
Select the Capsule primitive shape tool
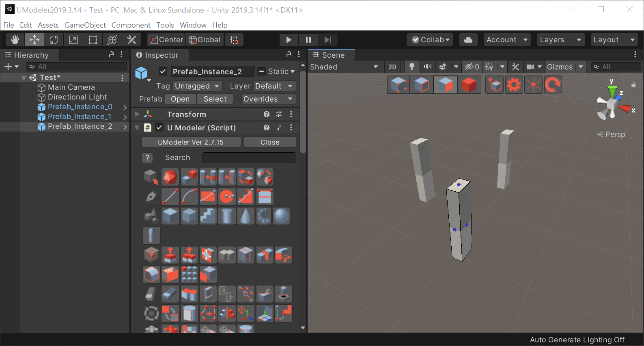[x=152, y=236]
